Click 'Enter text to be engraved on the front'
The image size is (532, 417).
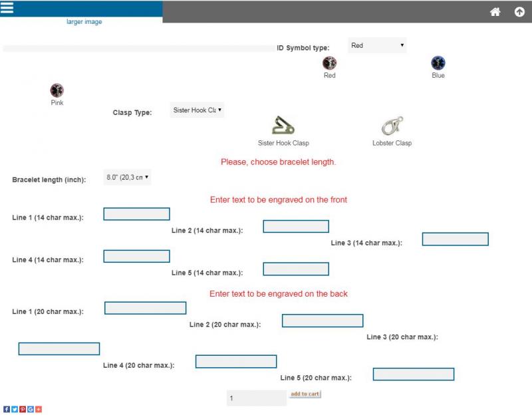click(x=279, y=200)
